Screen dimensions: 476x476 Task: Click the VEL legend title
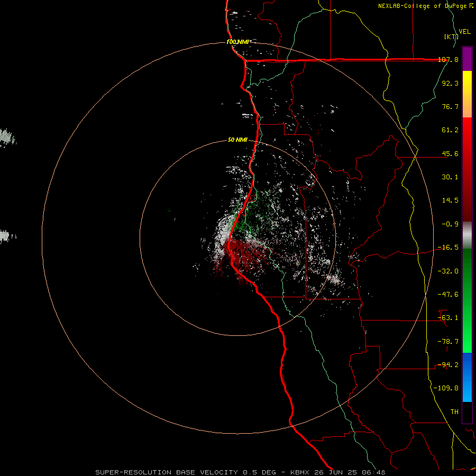[464, 32]
